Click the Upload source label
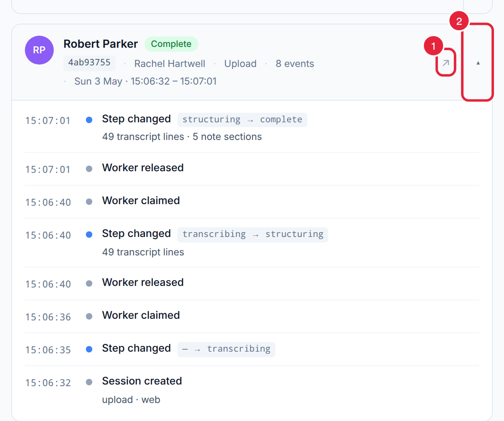Viewport: 504px width, 421px height. 240,64
